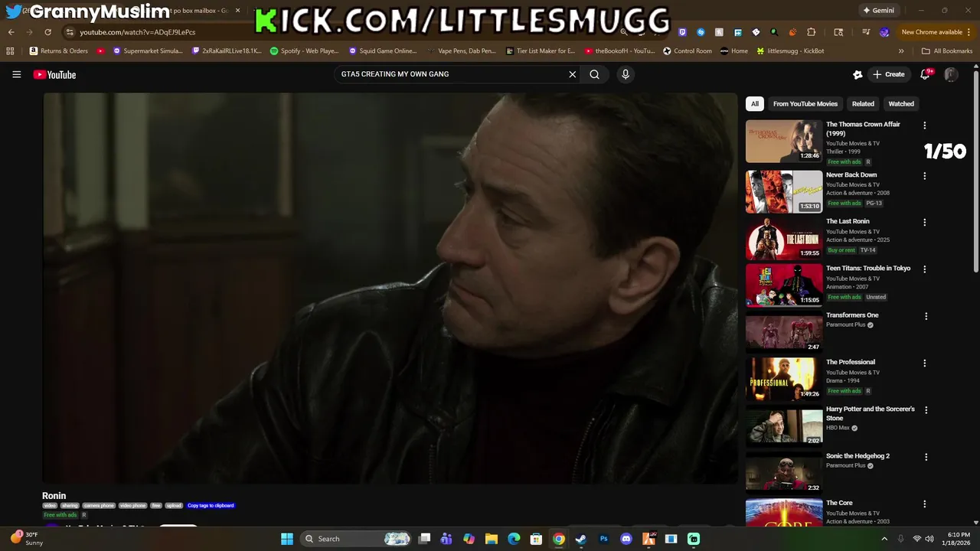Open Discord from the taskbar
The height and width of the screenshot is (551, 980).
point(626,539)
